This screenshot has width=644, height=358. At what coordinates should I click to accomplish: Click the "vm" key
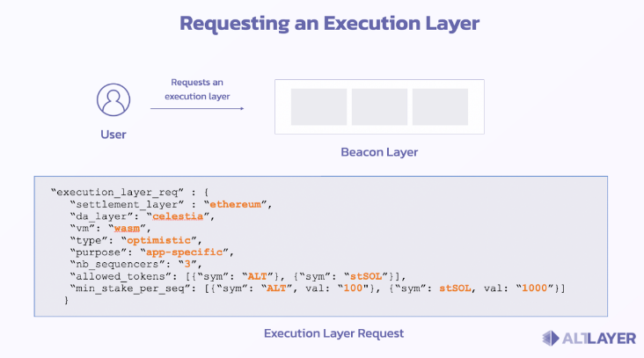(x=82, y=228)
